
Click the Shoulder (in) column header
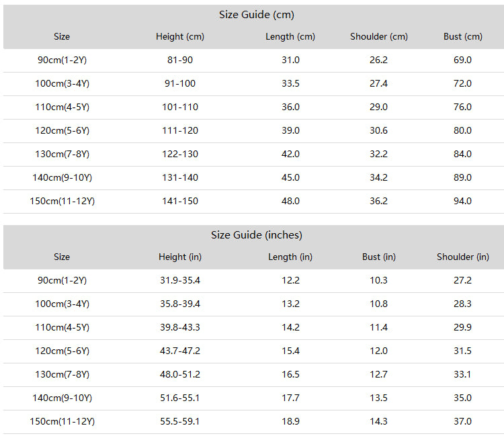click(462, 257)
